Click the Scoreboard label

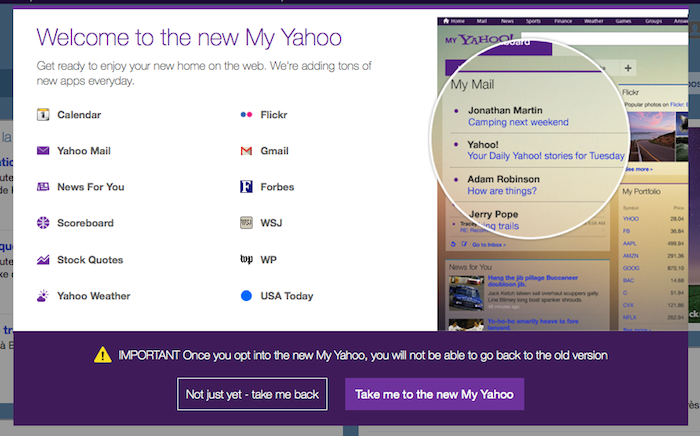pyautogui.click(x=85, y=223)
